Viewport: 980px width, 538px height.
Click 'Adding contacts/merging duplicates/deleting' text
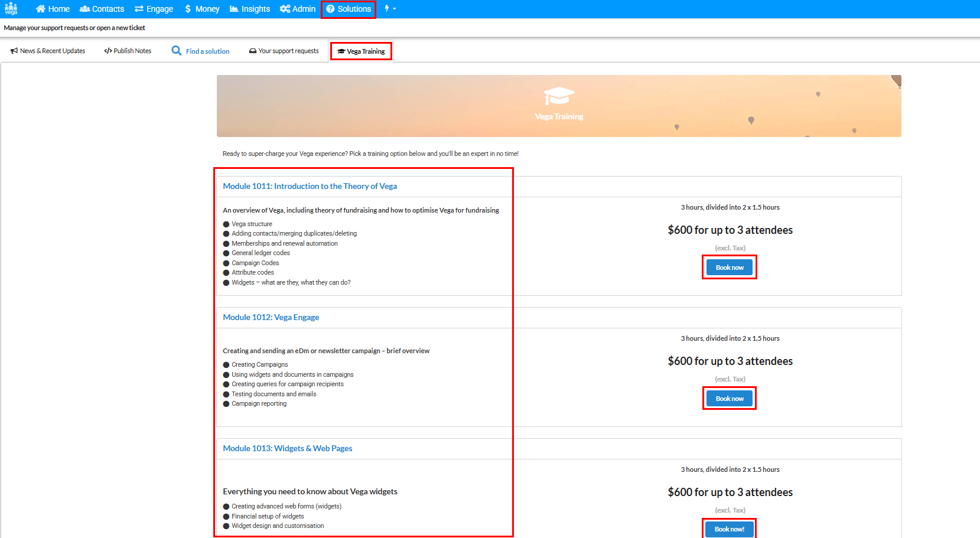pos(294,233)
